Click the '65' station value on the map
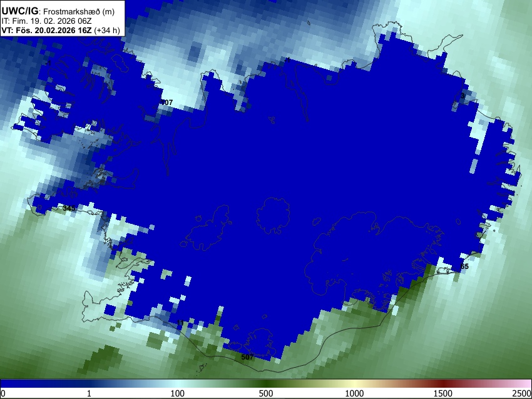The height and width of the screenshot is (399, 532). (x=464, y=266)
